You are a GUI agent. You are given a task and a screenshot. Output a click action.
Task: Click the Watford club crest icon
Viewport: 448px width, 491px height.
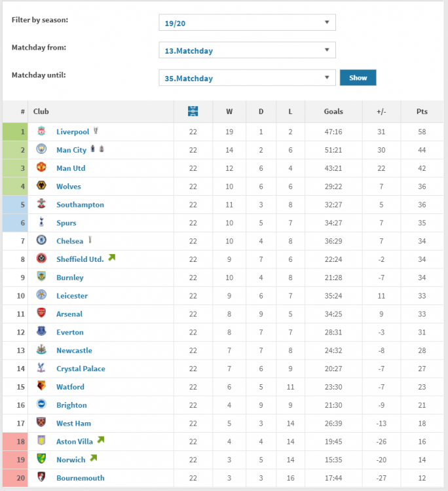[41, 387]
